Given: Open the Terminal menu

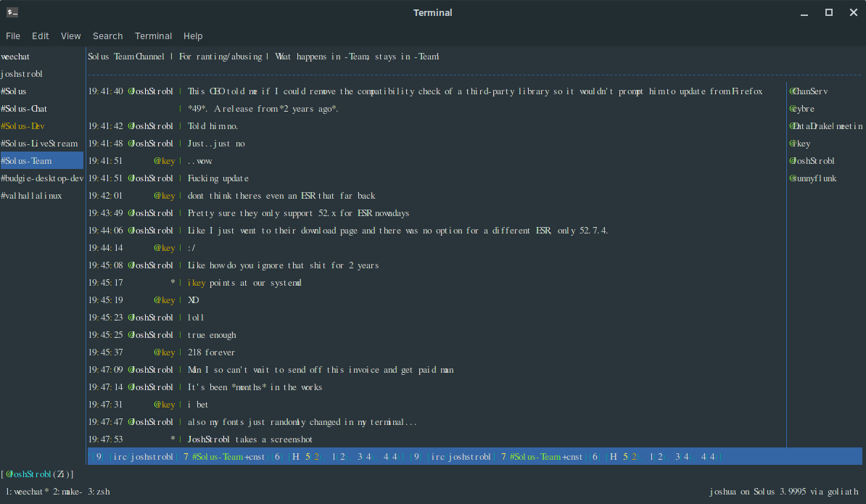Looking at the screenshot, I should click(x=153, y=36).
